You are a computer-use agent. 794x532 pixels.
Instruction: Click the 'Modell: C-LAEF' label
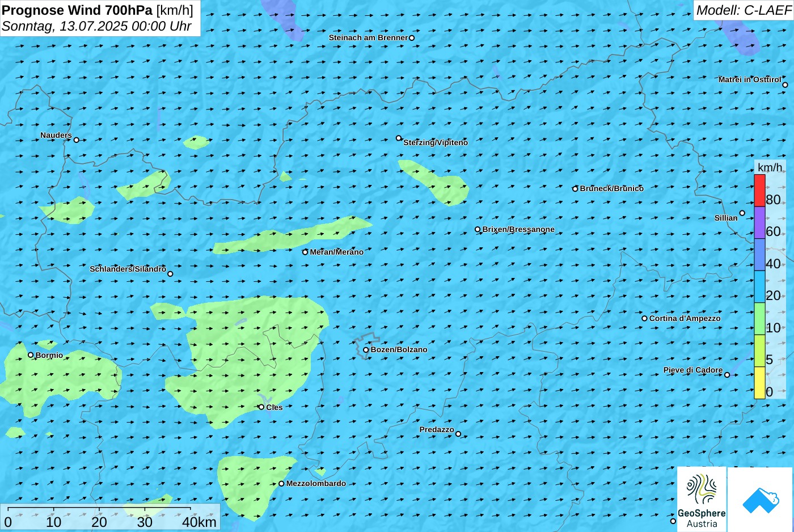click(x=744, y=10)
